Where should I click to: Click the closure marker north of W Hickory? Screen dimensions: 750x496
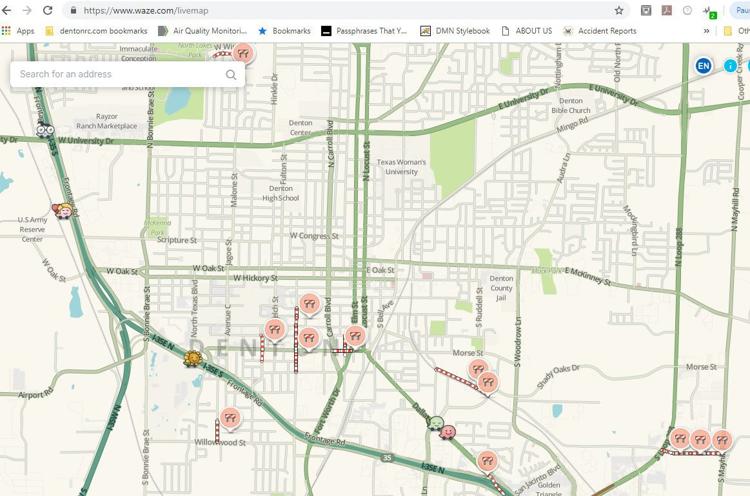pos(309,304)
